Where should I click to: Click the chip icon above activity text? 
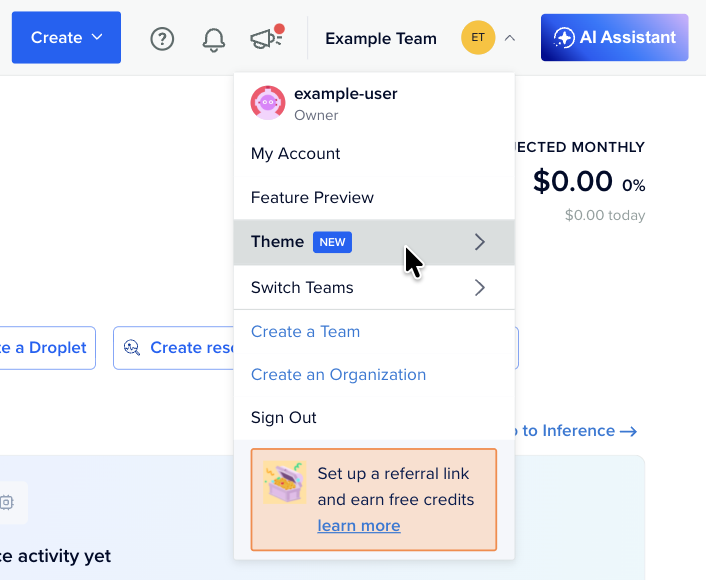(x=7, y=502)
